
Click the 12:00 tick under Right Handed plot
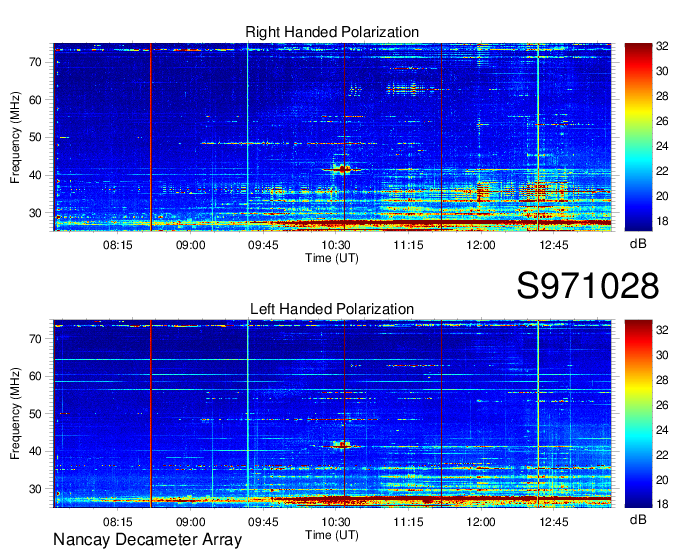[x=481, y=245]
